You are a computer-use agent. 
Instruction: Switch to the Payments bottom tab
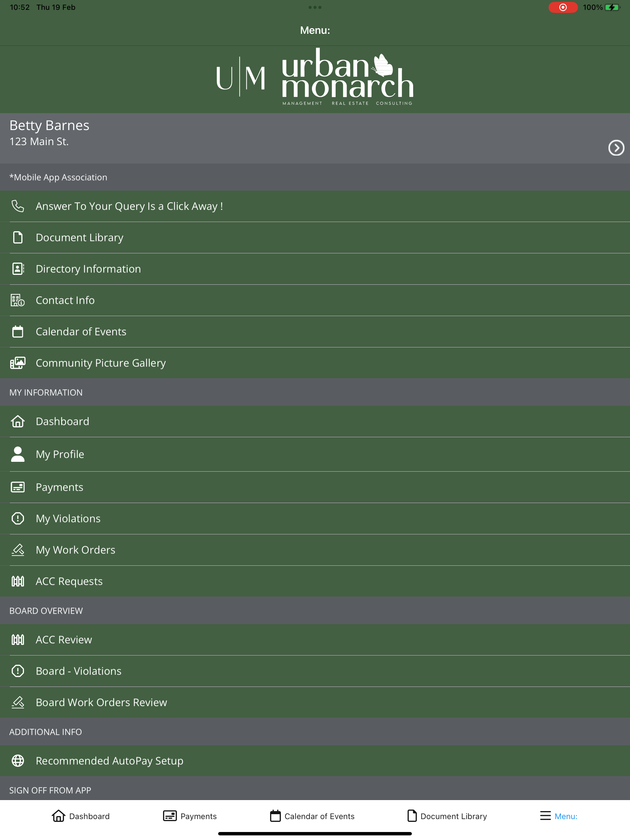click(x=189, y=816)
